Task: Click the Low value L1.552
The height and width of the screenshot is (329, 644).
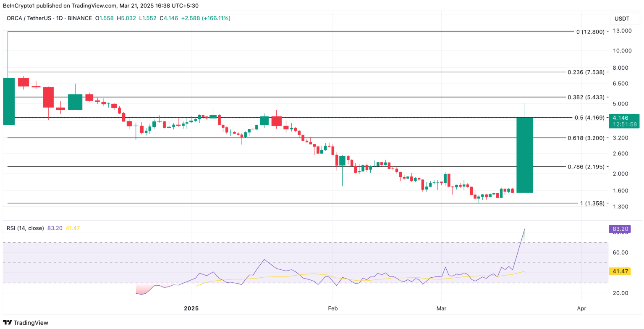Action: (148, 18)
